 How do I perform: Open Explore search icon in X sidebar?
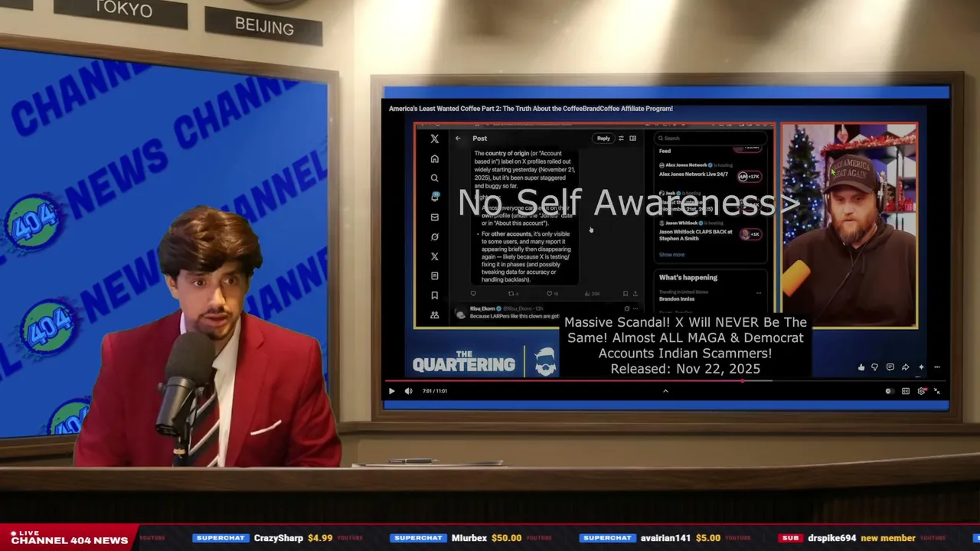(x=434, y=178)
